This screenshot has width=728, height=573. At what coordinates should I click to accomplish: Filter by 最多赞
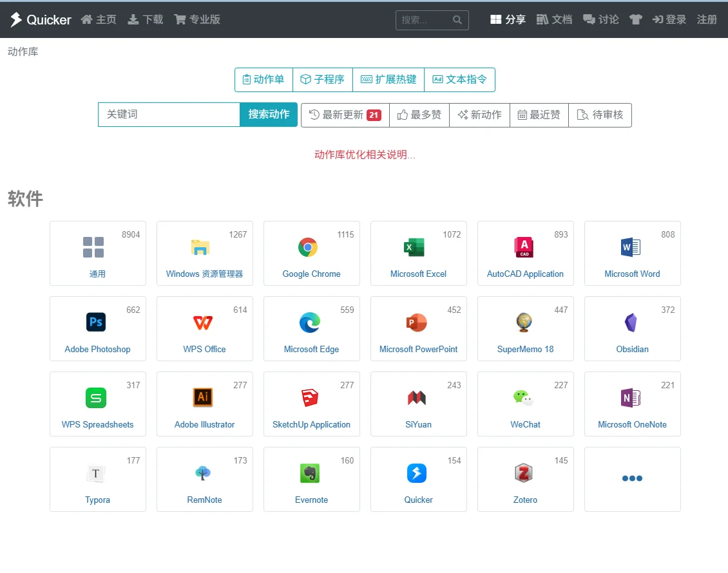pyautogui.click(x=419, y=115)
